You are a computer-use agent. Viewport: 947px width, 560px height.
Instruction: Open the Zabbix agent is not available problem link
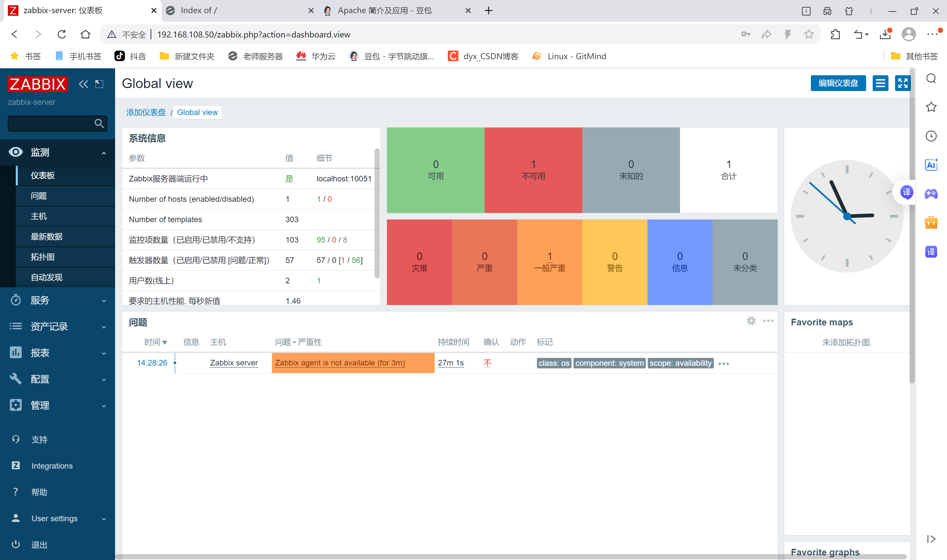click(340, 362)
